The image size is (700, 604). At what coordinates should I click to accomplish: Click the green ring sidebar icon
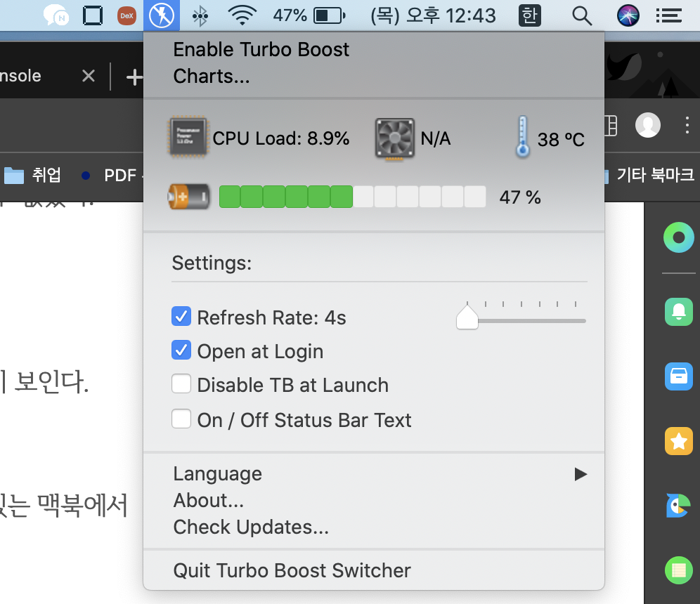[679, 237]
